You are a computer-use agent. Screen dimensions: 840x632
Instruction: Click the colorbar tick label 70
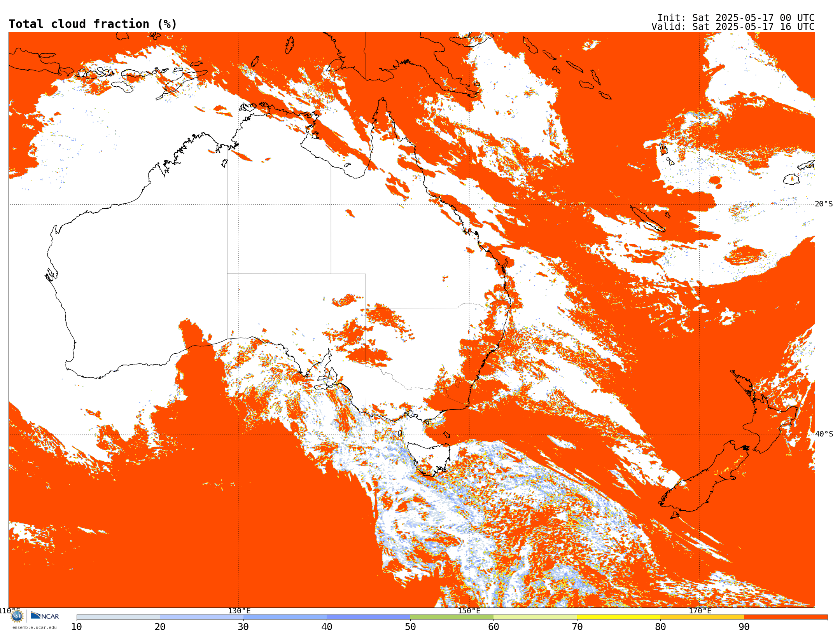point(577,627)
